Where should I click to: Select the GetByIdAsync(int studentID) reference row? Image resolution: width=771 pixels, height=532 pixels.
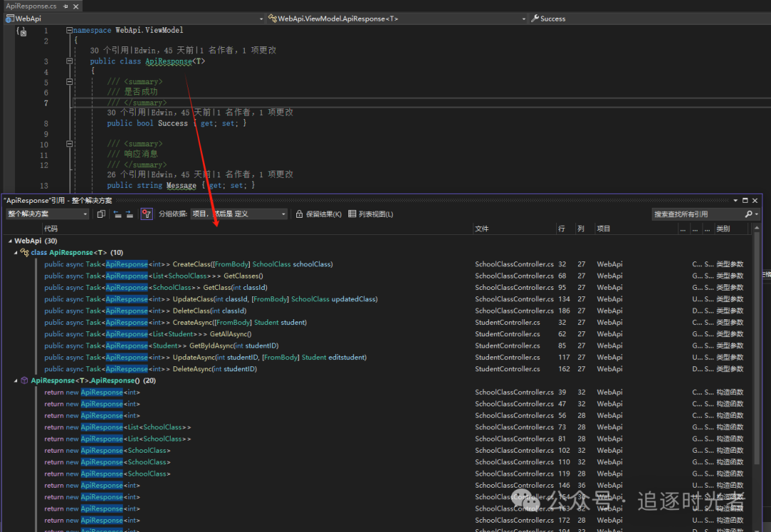pos(394,346)
